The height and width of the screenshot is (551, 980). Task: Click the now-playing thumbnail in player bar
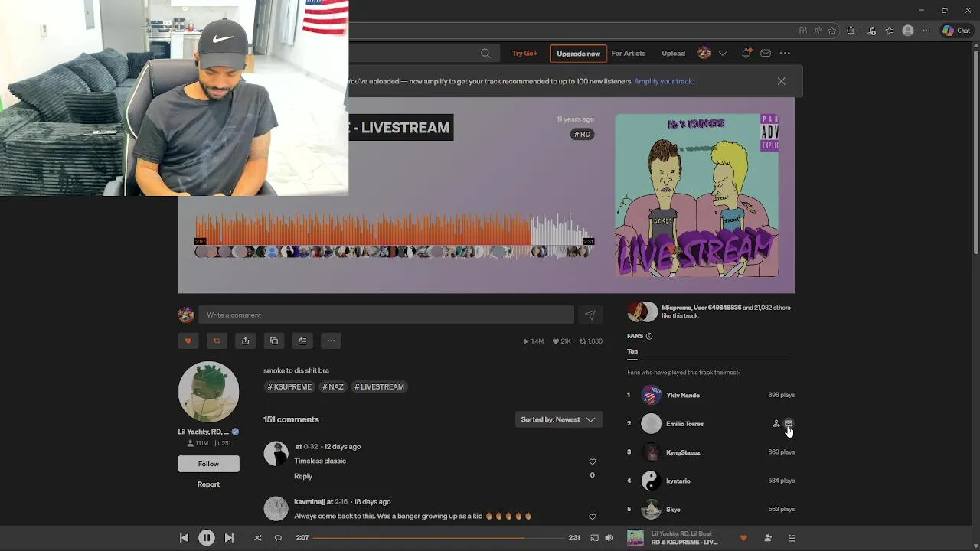tap(635, 538)
